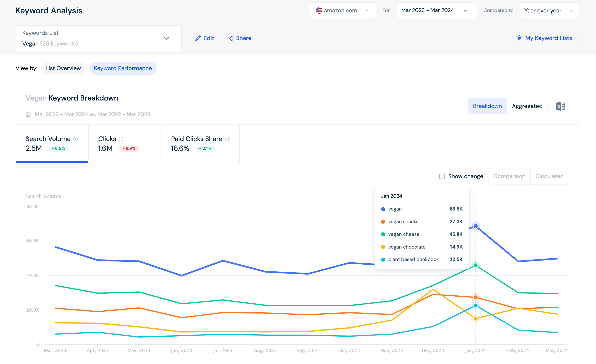Viewport: 596px width, 364px height.
Task: Expand the Keywords List Vegan dropdown
Action: (x=99, y=38)
